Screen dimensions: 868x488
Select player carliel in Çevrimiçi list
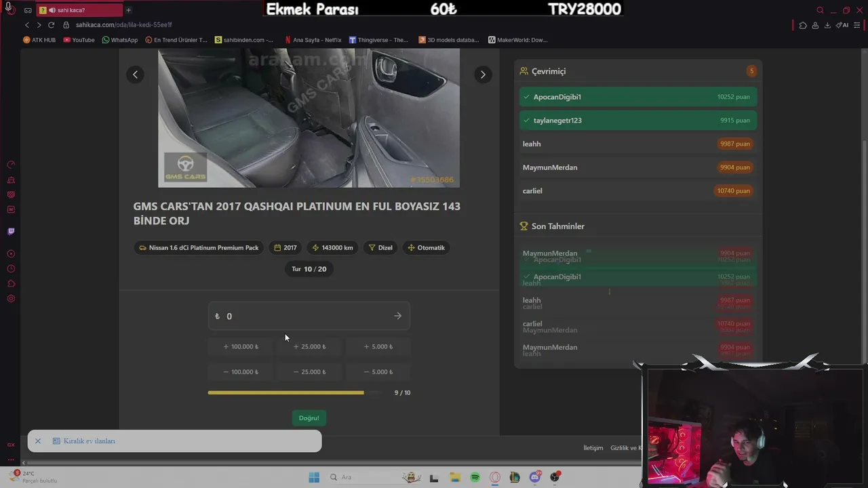coord(638,190)
